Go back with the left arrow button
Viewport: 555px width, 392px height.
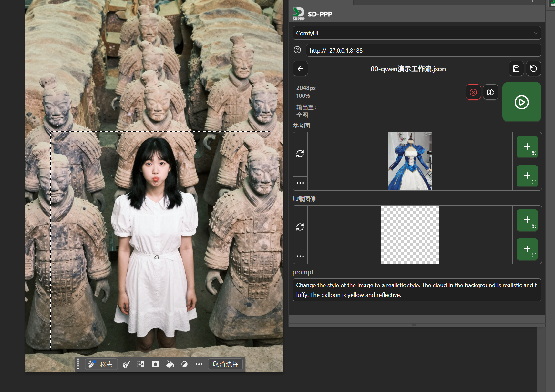click(300, 69)
